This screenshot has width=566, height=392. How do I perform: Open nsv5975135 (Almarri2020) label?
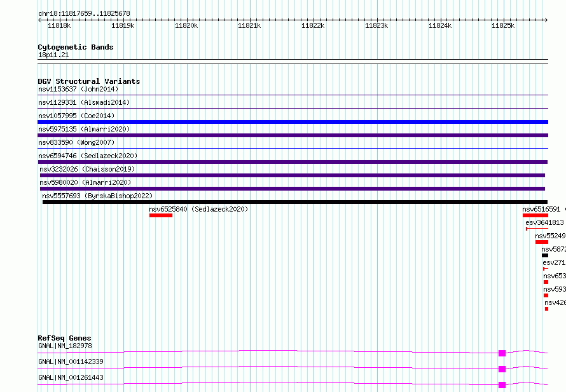(84, 129)
